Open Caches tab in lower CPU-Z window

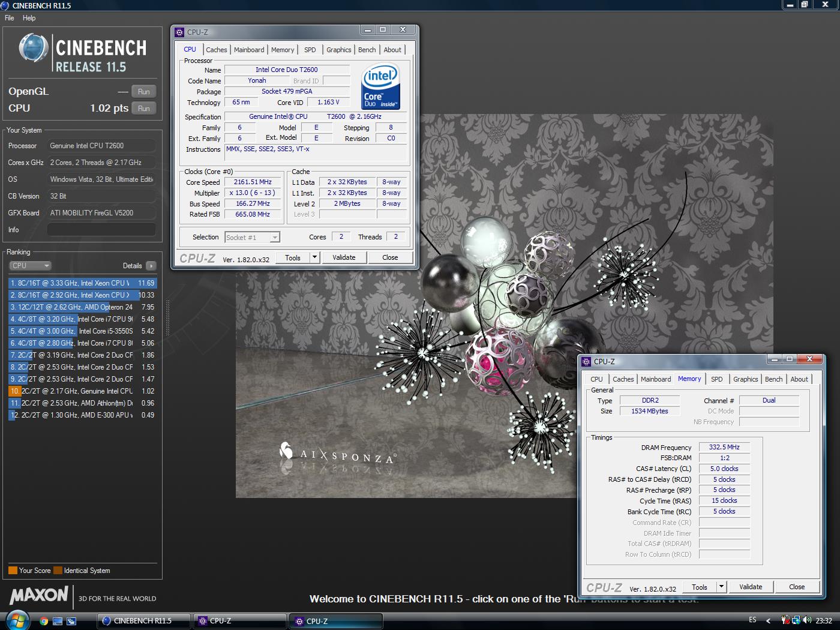(x=623, y=379)
